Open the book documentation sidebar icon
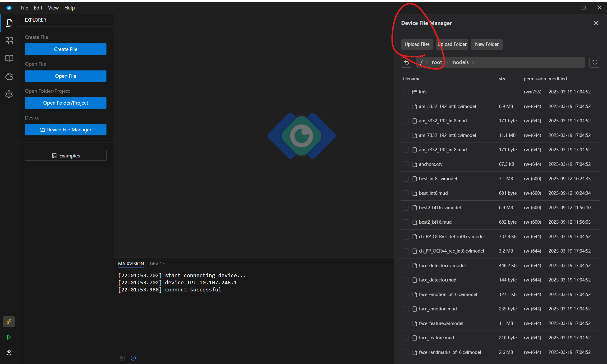The height and width of the screenshot is (364, 607). coord(9,58)
